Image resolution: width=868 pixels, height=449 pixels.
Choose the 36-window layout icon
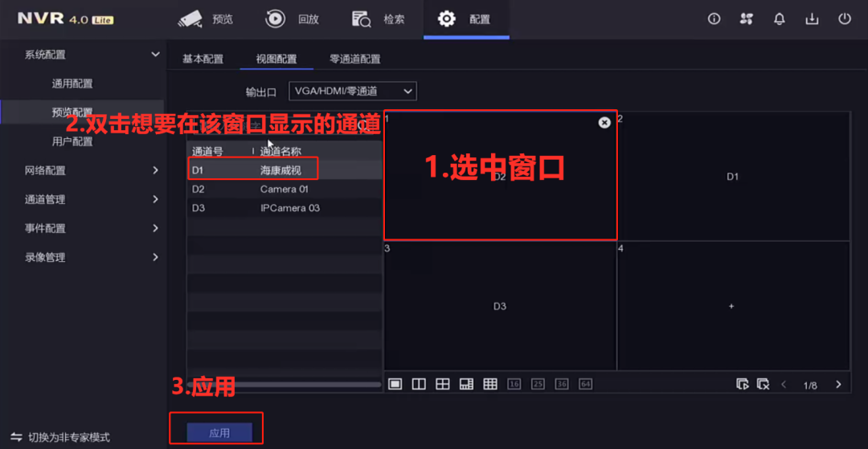(562, 384)
